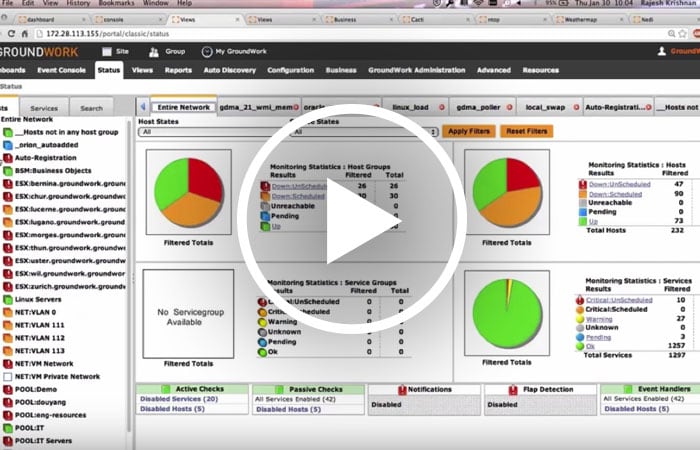The height and width of the screenshot is (450, 700).
Task: Switch to Status navigation tab
Action: (x=109, y=70)
